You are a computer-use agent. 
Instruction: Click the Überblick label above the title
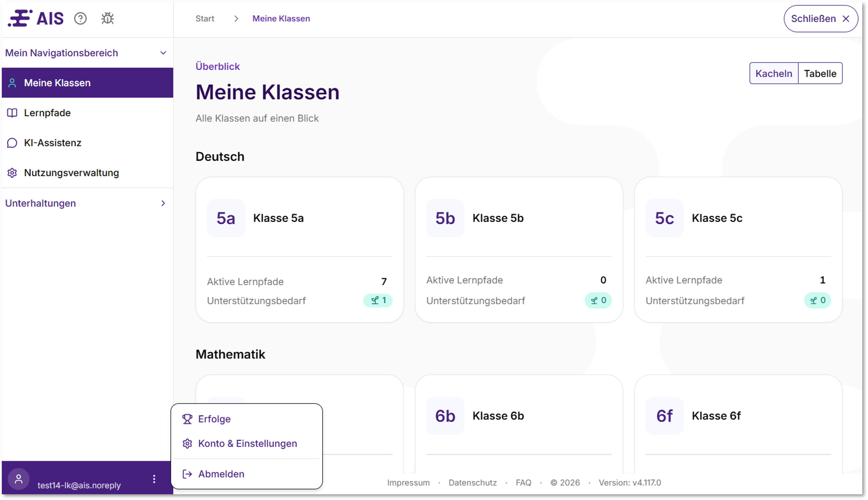tap(218, 66)
